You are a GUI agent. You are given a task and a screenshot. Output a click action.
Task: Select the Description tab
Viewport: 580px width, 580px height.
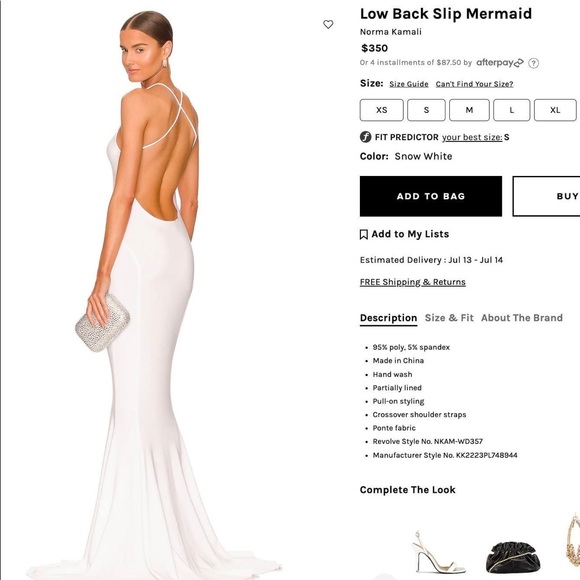coord(388,318)
